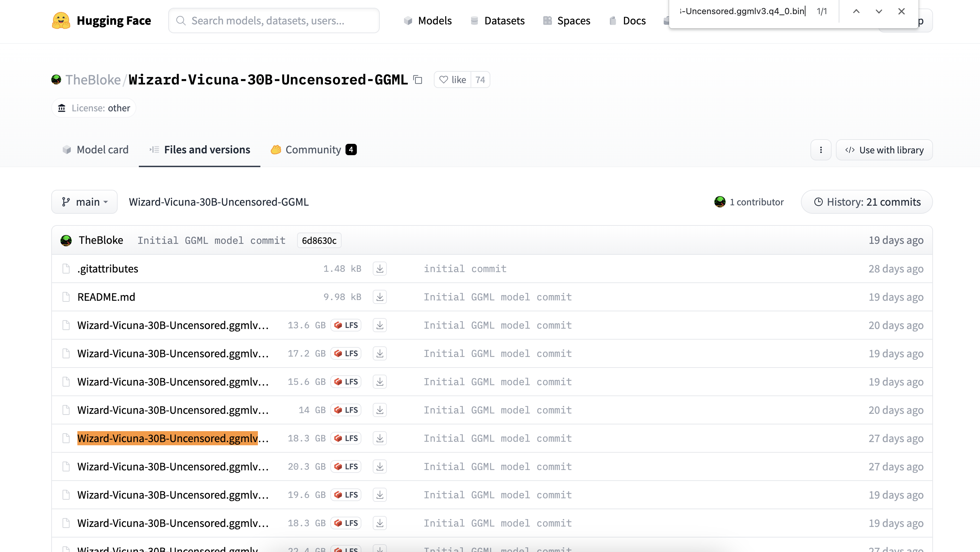Open History: 21 commits
Screen dimensions: 980x552
(x=867, y=202)
